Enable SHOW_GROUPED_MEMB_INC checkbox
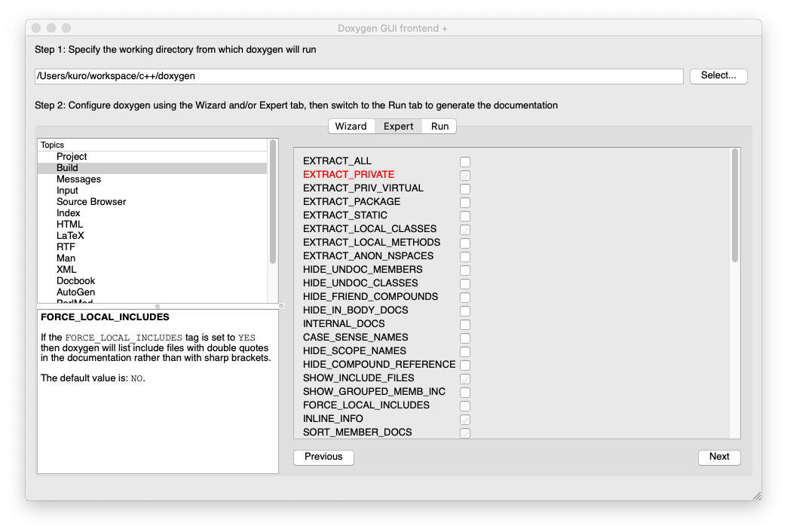The image size is (787, 532). (x=465, y=392)
